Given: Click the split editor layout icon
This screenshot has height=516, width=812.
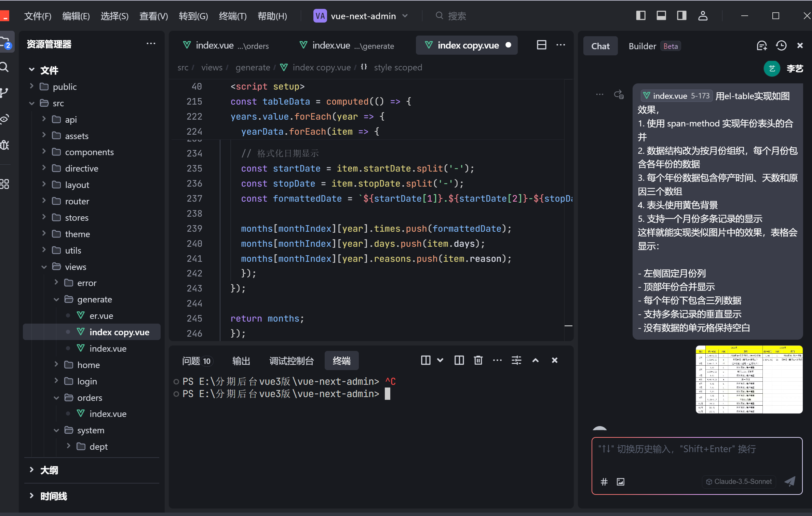Looking at the screenshot, I should (541, 45).
